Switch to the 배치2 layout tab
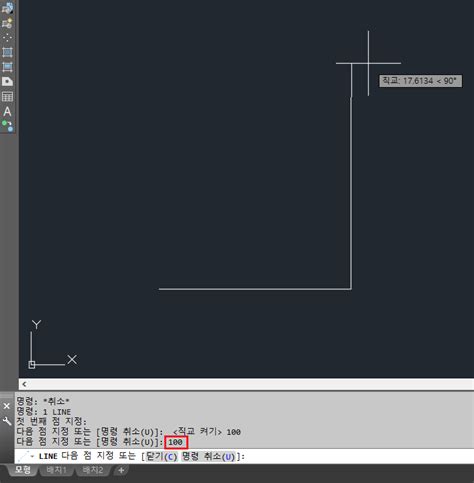Viewport: 474px width, 483px height. pyautogui.click(x=93, y=470)
